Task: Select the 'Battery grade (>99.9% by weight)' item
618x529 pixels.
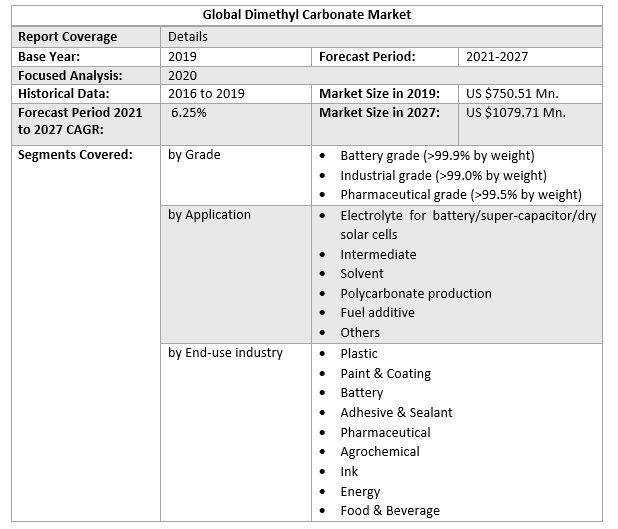Action: point(437,156)
